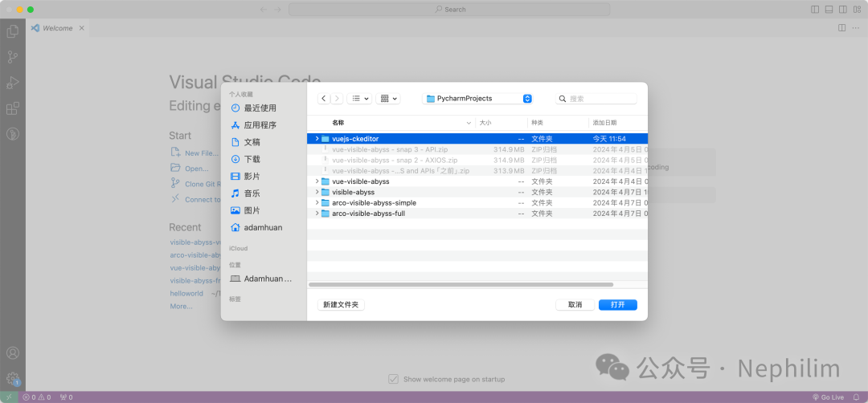
Task: Select the arco-visible-abyss-simple folder row
Action: [x=477, y=203]
